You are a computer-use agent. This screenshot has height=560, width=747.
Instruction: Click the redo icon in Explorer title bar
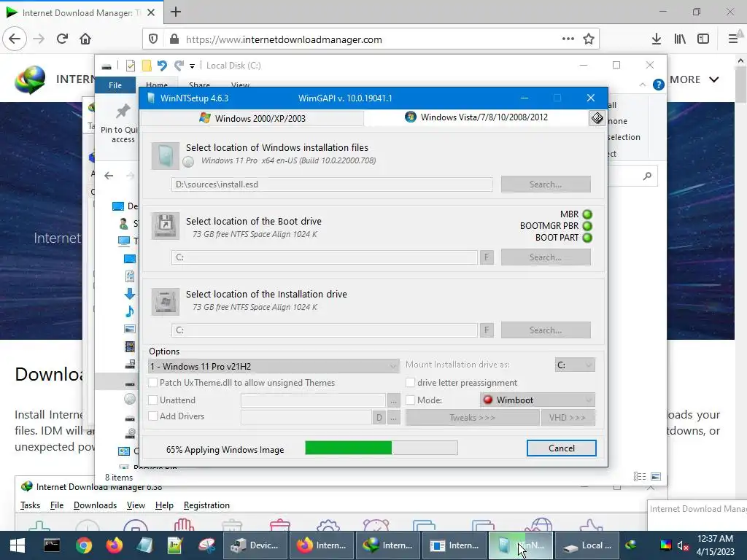tap(179, 66)
